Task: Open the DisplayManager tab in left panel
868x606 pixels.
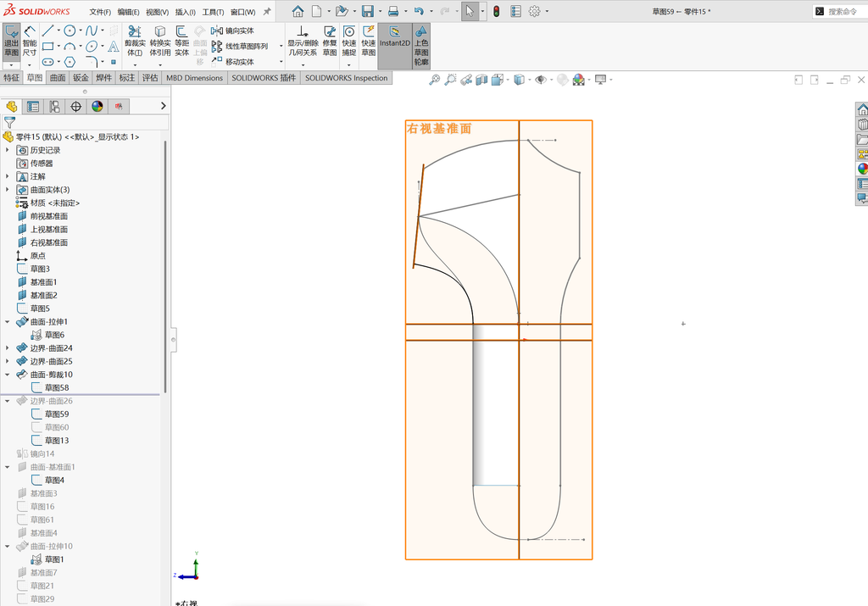Action: (97, 106)
